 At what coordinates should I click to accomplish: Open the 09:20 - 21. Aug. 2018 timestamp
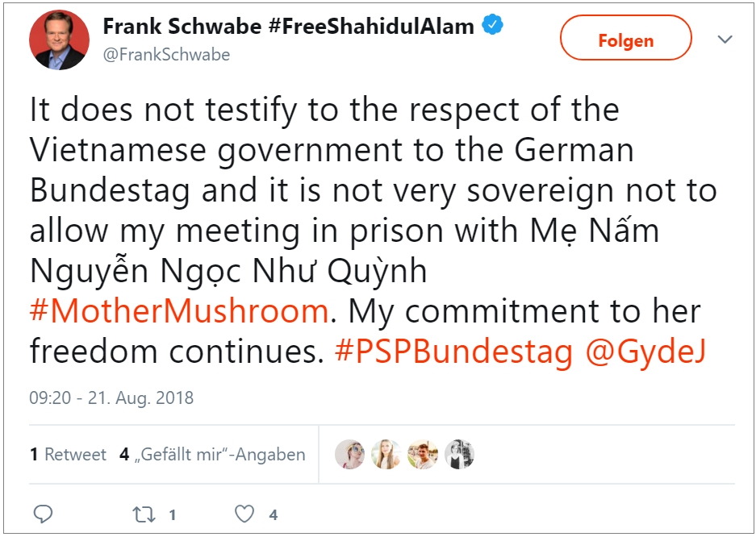click(111, 398)
